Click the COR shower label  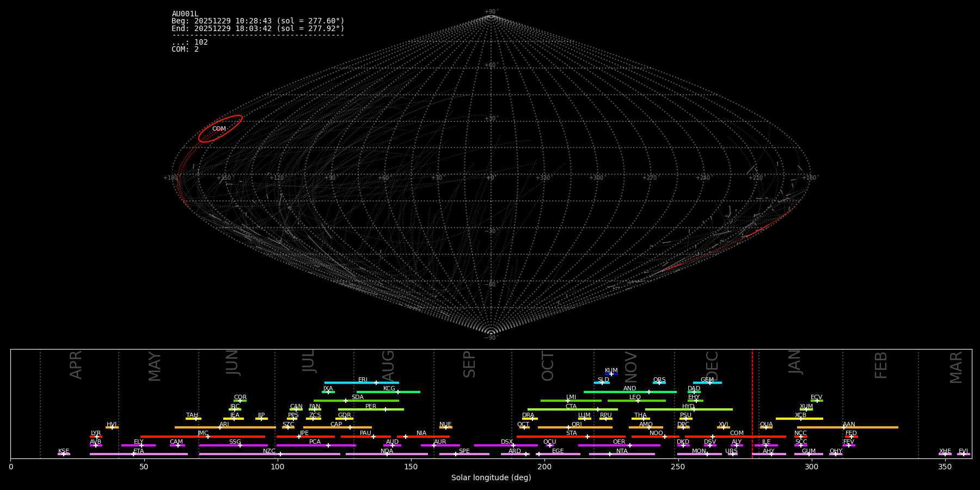pos(240,397)
